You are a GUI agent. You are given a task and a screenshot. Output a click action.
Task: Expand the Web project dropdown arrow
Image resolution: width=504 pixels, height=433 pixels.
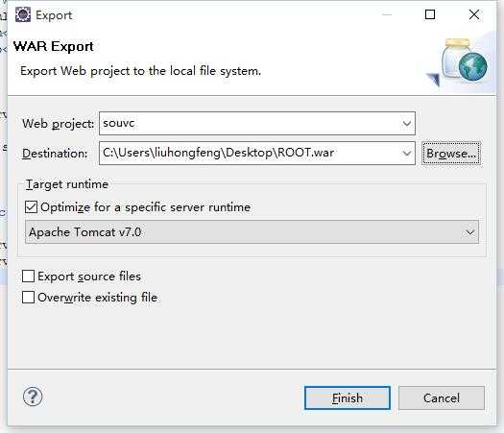tap(407, 124)
